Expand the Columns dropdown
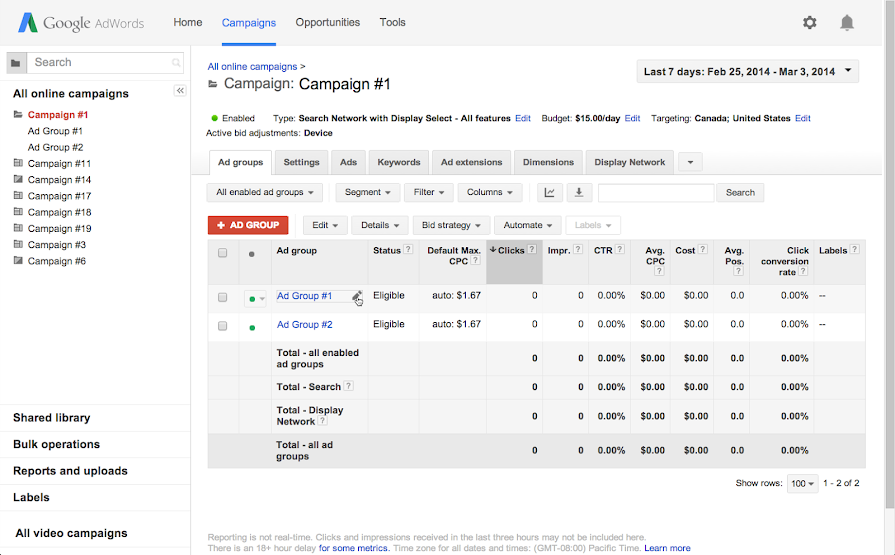 490,192
